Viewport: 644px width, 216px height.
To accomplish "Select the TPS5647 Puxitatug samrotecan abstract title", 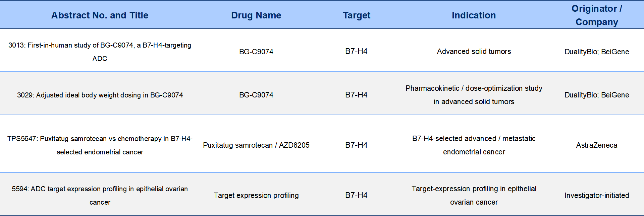I will (100, 145).
